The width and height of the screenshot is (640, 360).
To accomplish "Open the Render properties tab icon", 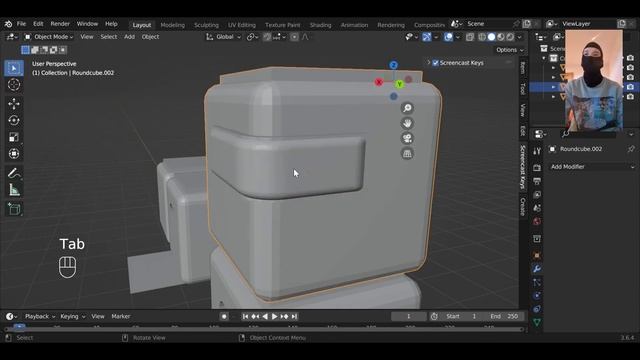I will tap(537, 168).
